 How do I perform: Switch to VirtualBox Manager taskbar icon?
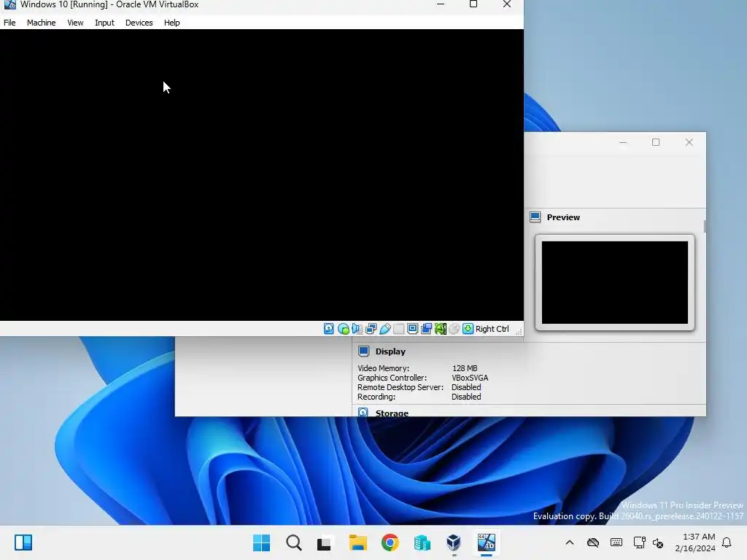tap(454, 542)
